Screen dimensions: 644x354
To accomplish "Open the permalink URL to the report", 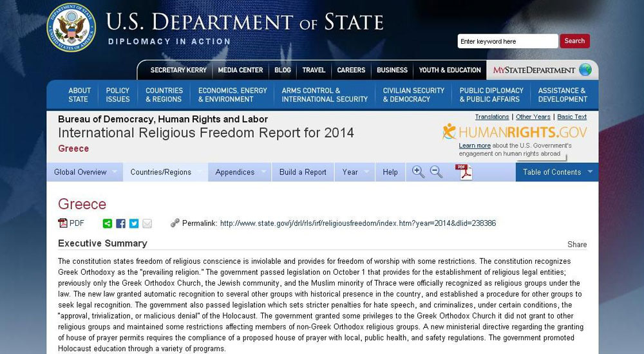I will pyautogui.click(x=357, y=223).
